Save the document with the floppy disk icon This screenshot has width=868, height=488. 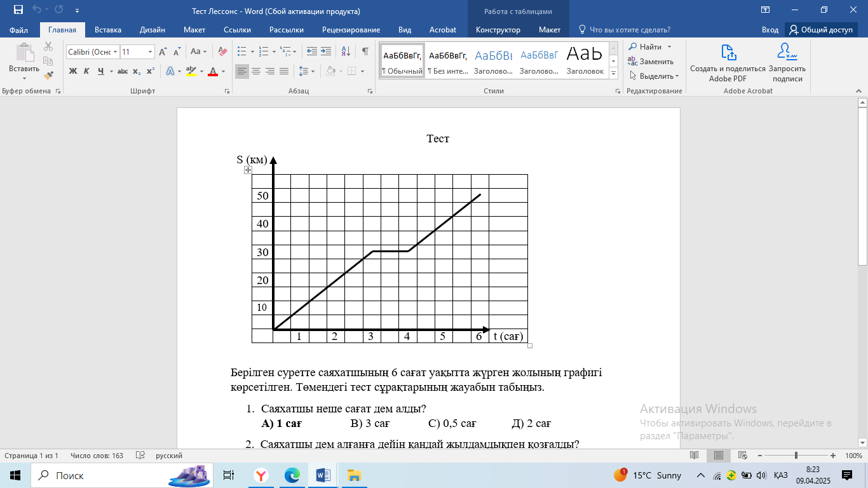click(18, 10)
